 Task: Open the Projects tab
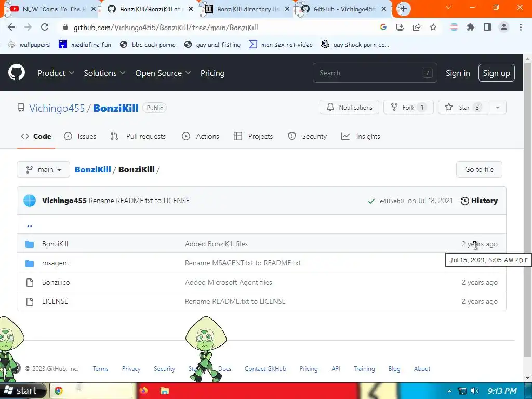click(x=254, y=136)
